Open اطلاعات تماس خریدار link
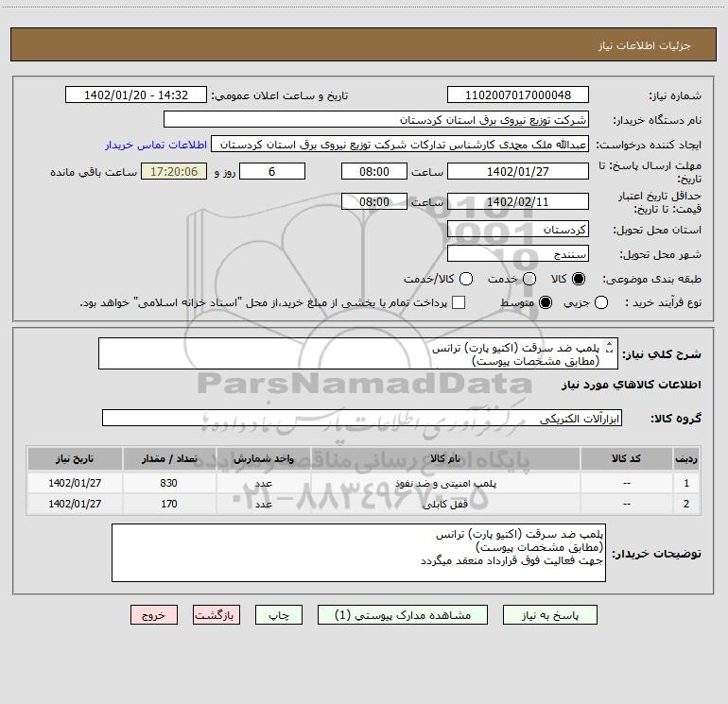This screenshot has height=704, width=728. [156, 145]
